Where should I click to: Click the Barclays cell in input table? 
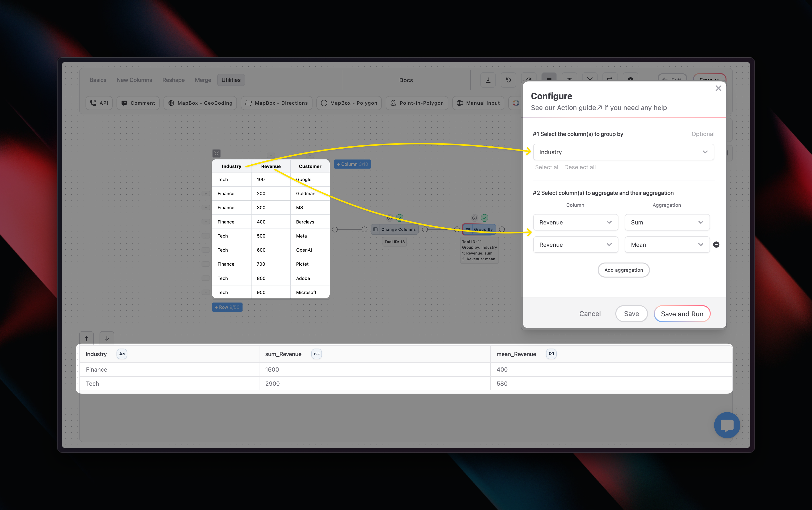(x=310, y=222)
